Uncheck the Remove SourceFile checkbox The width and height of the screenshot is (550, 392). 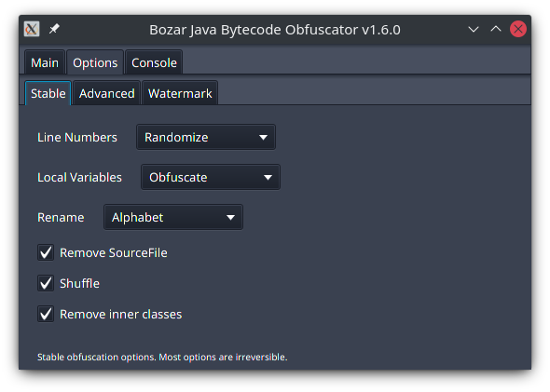pos(46,252)
